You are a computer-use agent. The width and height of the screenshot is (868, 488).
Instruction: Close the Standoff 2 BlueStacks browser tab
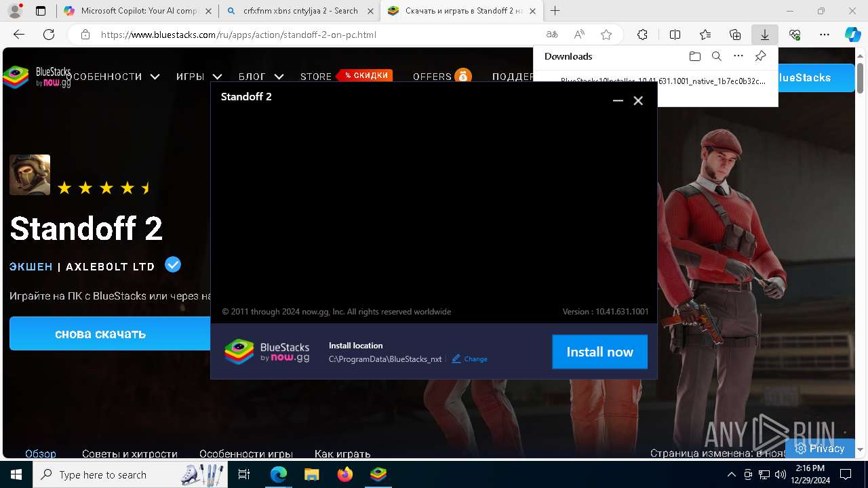(x=532, y=11)
